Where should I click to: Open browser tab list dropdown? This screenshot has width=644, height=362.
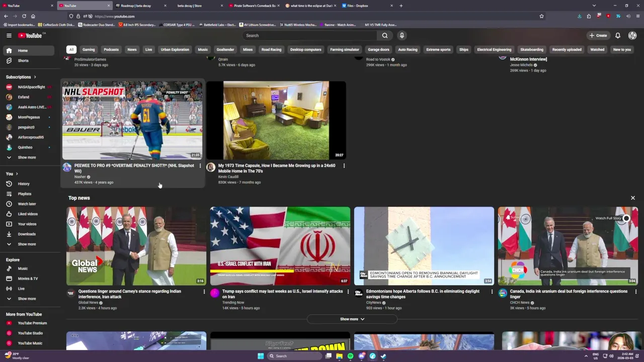pos(594,6)
